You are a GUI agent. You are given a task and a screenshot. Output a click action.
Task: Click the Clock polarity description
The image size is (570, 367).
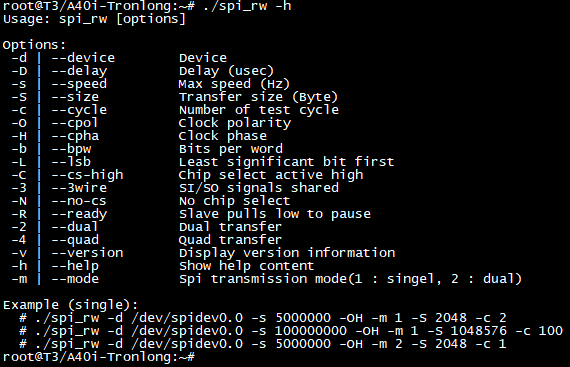click(235, 123)
